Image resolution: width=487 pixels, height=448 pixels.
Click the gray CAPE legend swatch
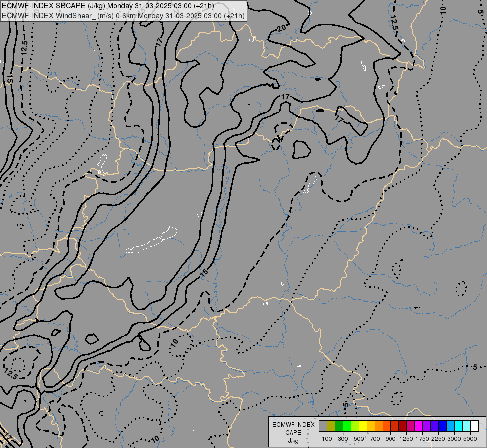pos(323,426)
